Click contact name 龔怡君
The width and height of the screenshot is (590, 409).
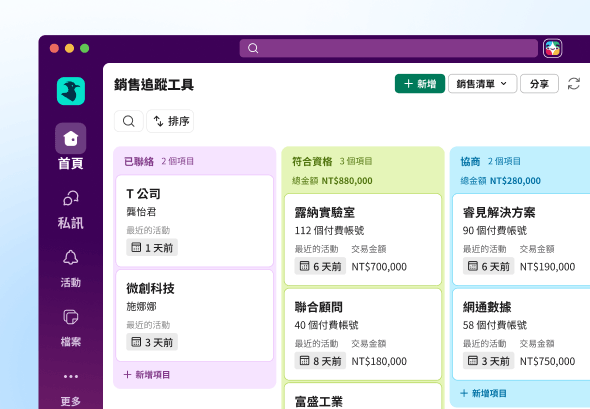coord(141,212)
